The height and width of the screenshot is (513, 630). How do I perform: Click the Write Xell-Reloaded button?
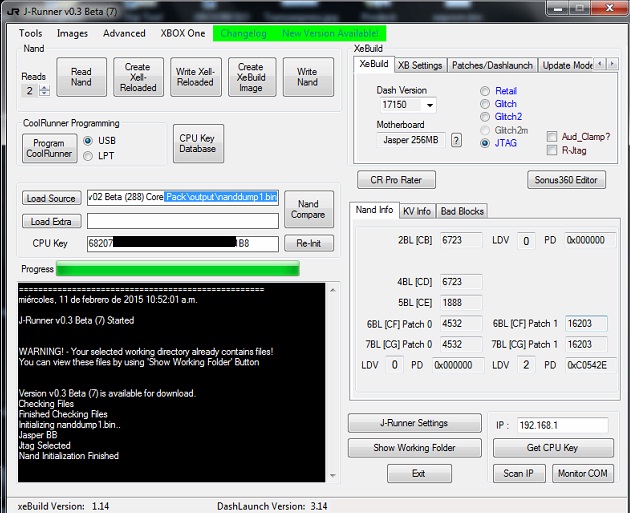click(x=196, y=77)
